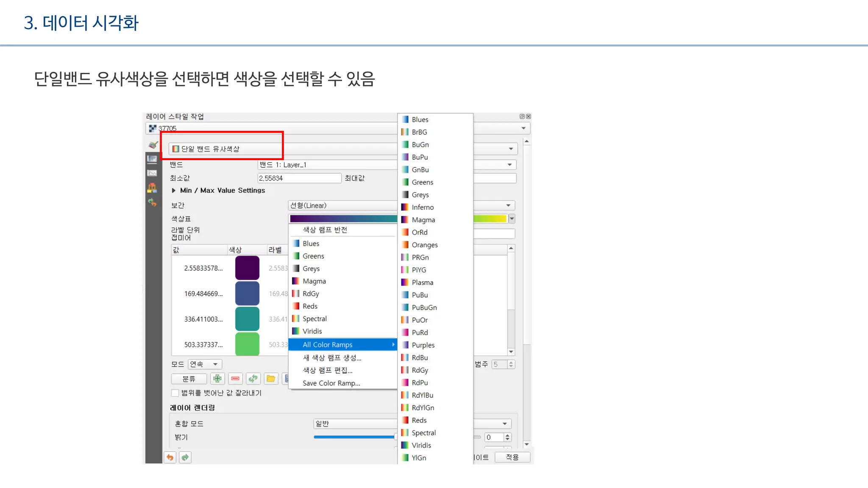Click the YlGn ramp icon in submenu
This screenshot has width=868, height=488.
(x=405, y=457)
